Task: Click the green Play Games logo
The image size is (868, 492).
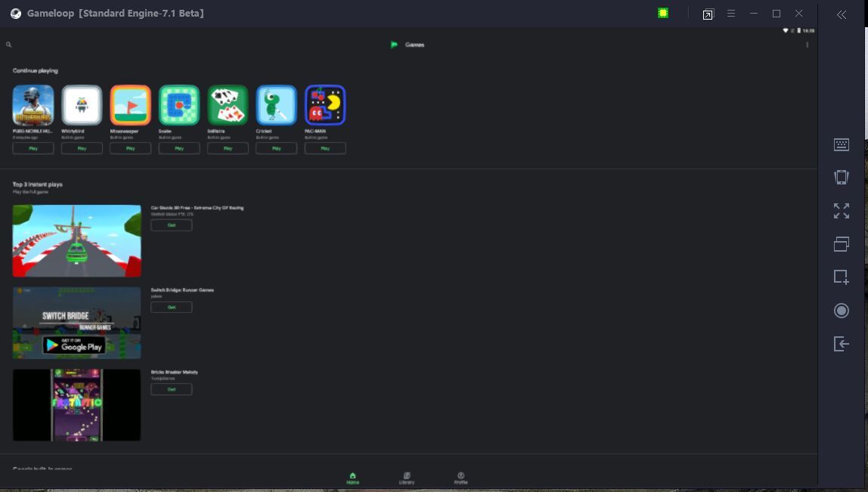Action: tap(394, 45)
